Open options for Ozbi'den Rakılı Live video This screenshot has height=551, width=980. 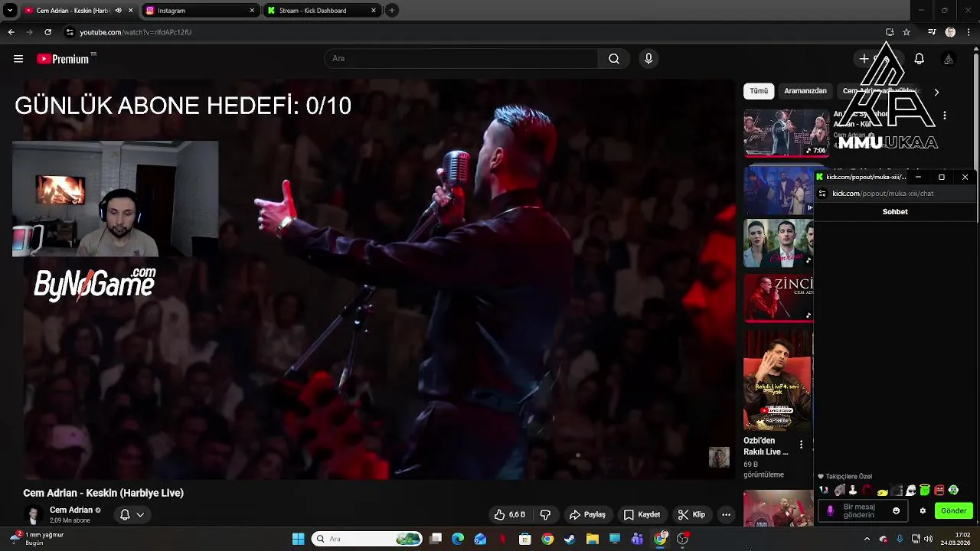pyautogui.click(x=801, y=445)
